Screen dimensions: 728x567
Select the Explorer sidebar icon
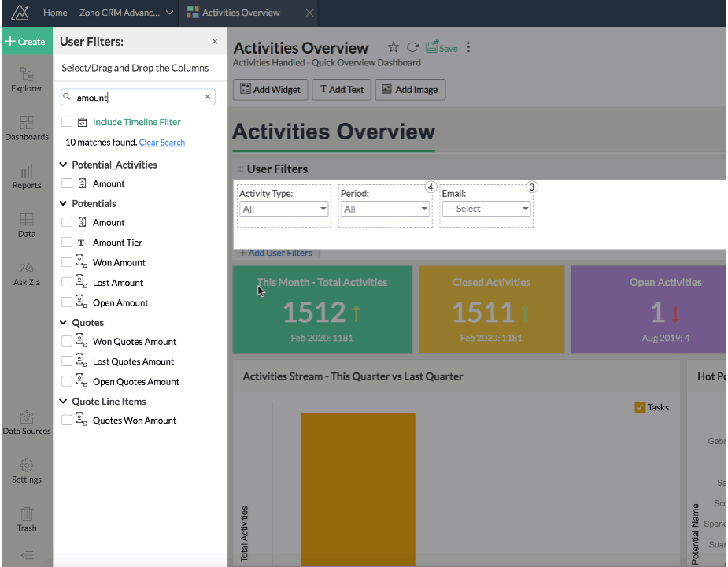point(26,79)
